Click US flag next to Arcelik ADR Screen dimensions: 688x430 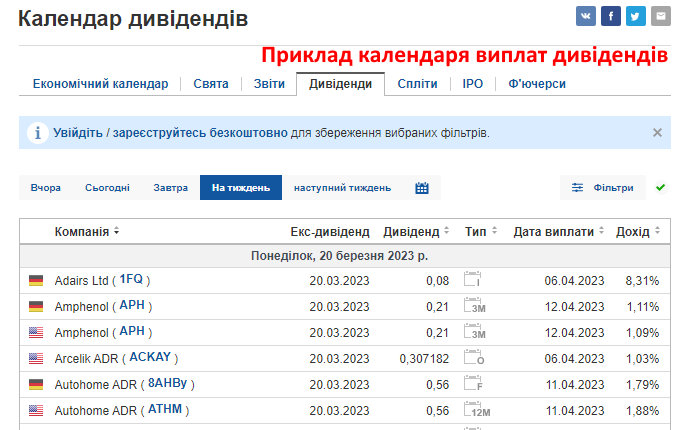[36, 358]
